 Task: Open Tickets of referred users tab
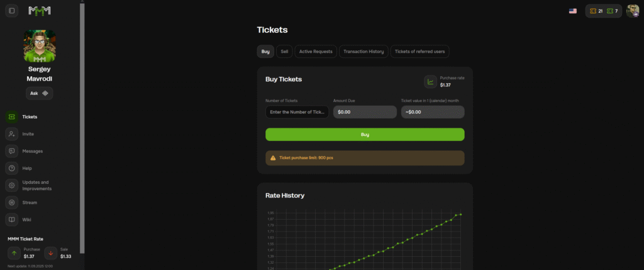(x=420, y=52)
